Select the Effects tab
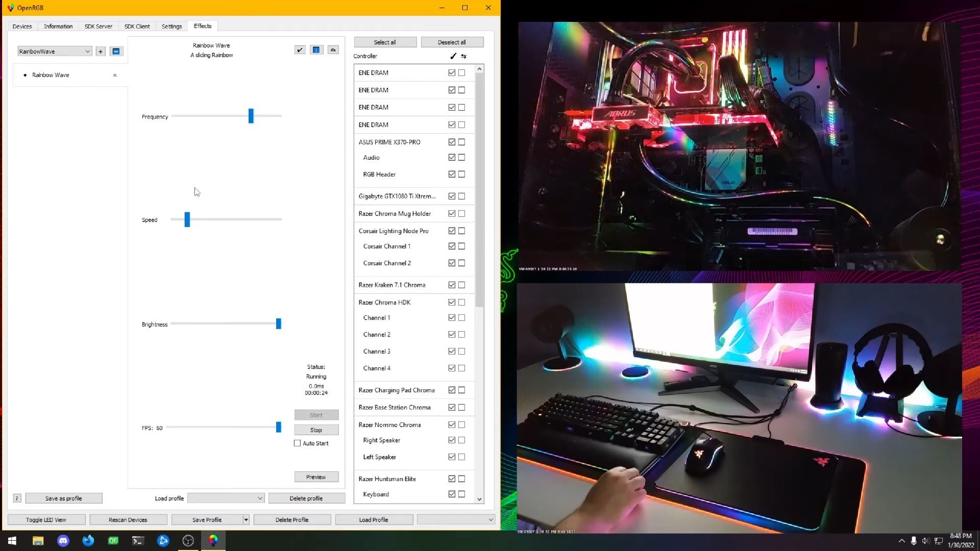Image resolution: width=980 pixels, height=551 pixels. [x=203, y=26]
